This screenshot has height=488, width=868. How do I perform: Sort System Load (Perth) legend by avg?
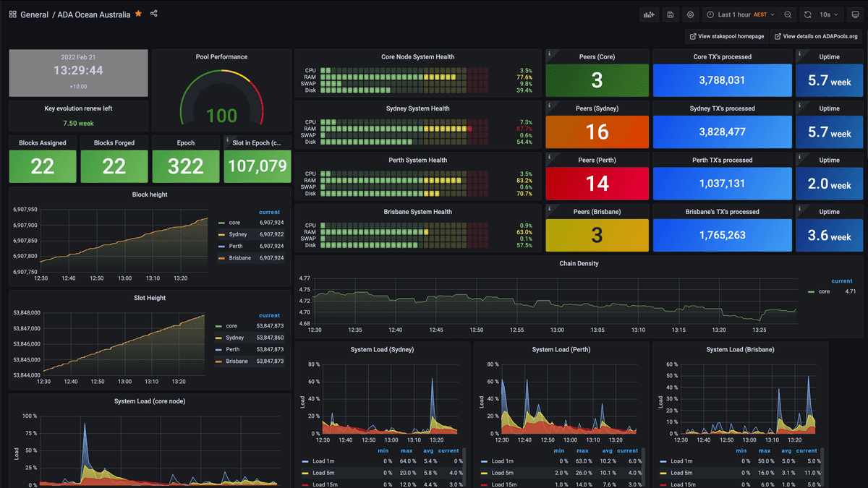[x=607, y=450]
